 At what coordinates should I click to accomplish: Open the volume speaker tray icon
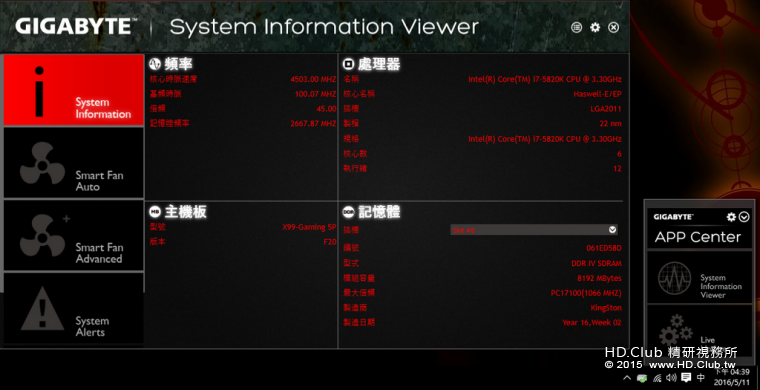[x=671, y=378]
